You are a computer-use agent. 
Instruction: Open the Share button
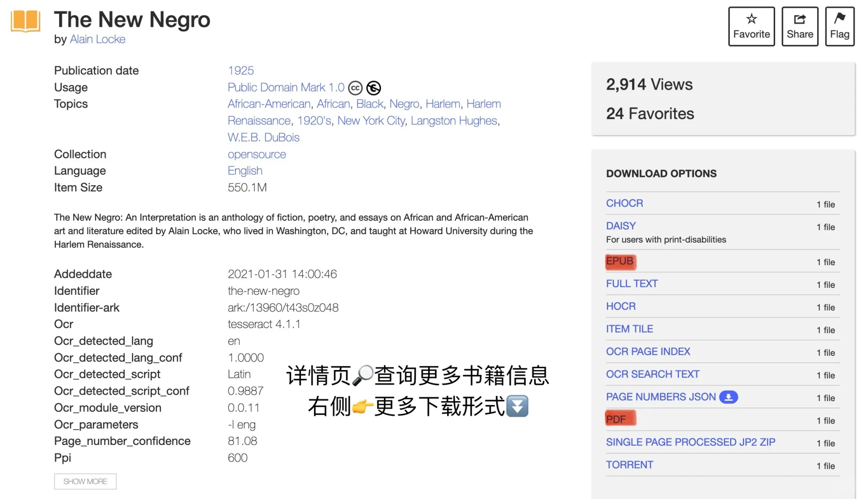[x=800, y=26]
